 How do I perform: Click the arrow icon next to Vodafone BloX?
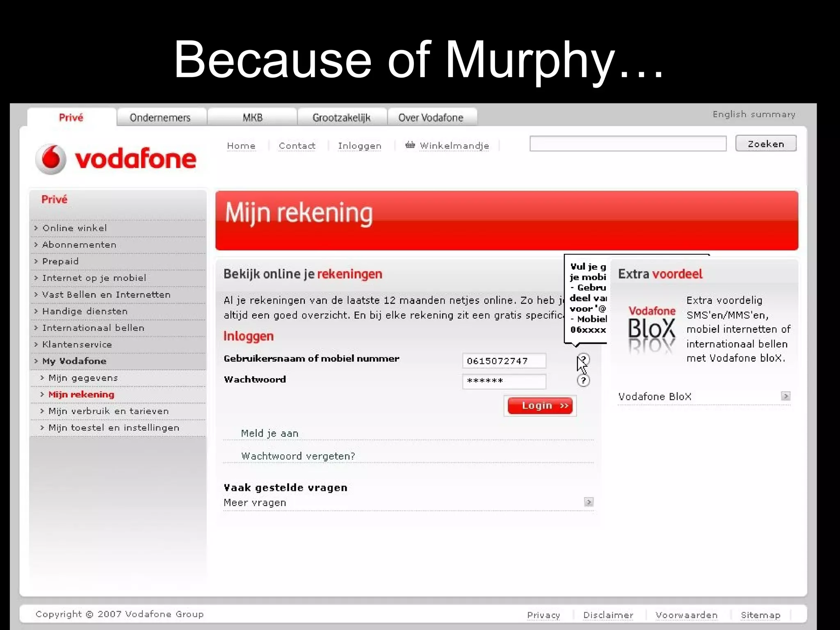[x=785, y=396]
